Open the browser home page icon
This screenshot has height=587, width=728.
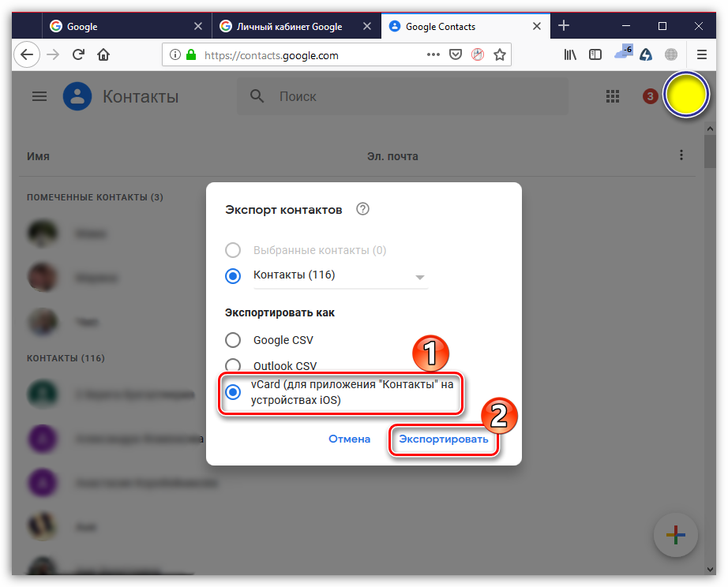coord(103,54)
